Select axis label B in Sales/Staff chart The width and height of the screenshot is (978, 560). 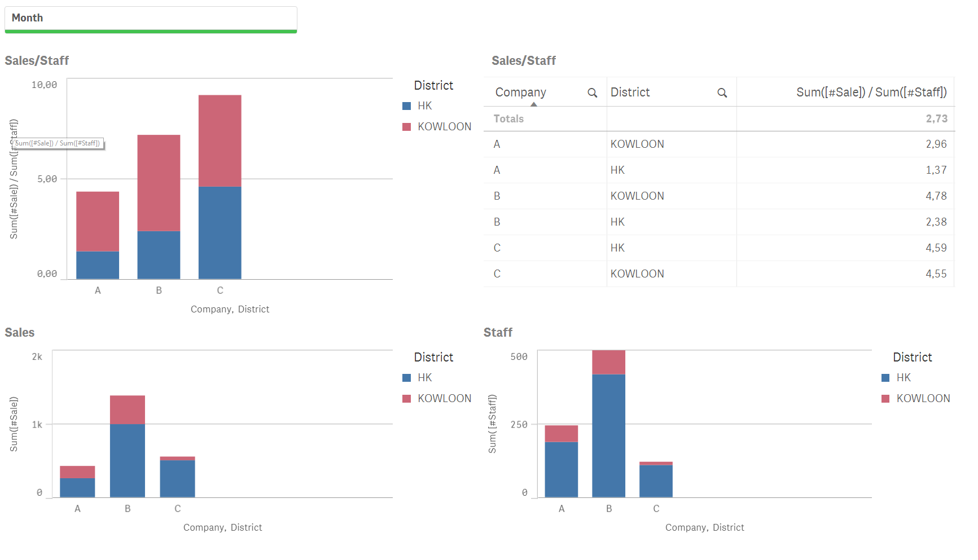[x=159, y=290]
